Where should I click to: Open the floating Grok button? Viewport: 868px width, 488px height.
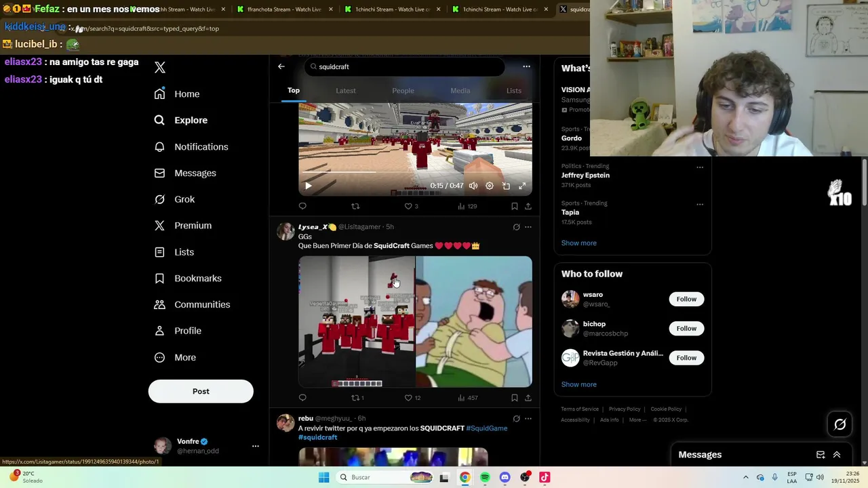(840, 424)
